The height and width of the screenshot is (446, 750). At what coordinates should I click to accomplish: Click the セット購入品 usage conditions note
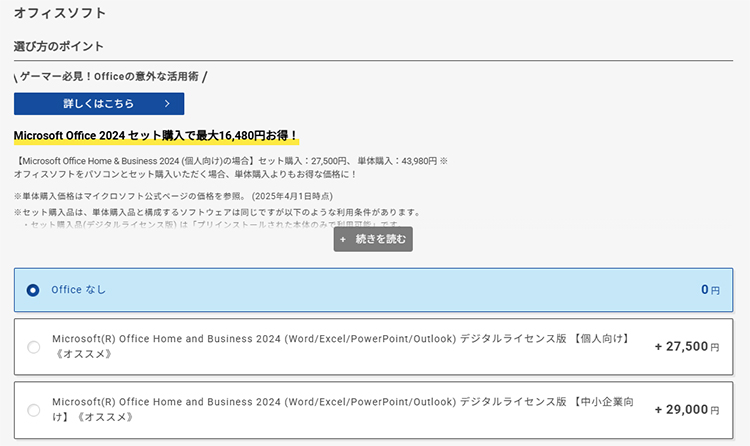[216, 213]
